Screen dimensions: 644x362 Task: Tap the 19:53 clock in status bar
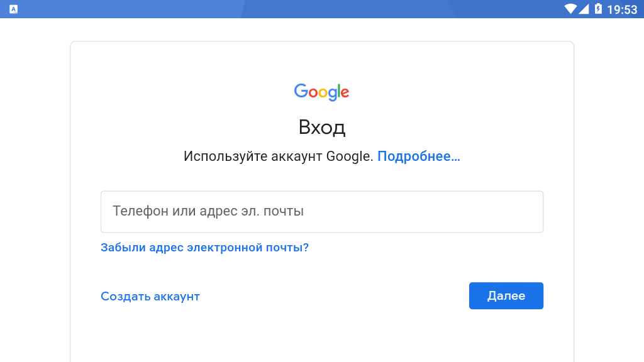click(622, 9)
